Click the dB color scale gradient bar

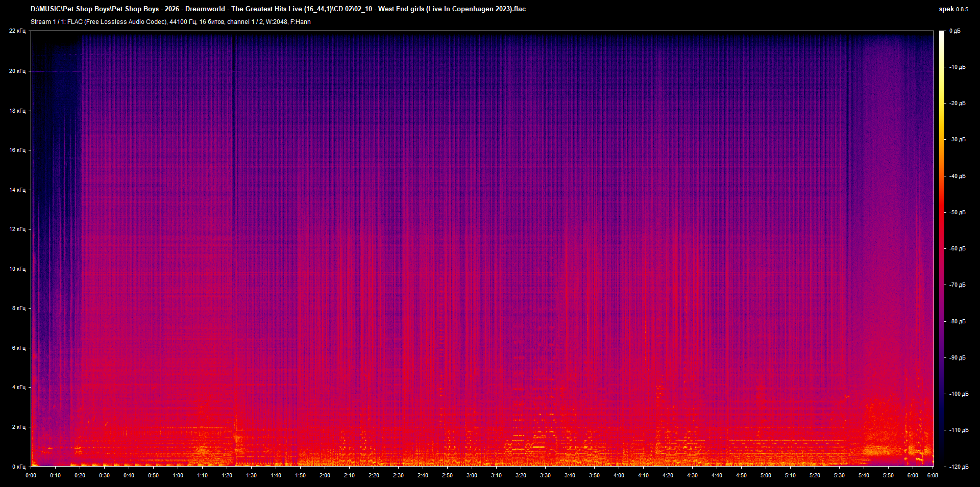point(942,248)
